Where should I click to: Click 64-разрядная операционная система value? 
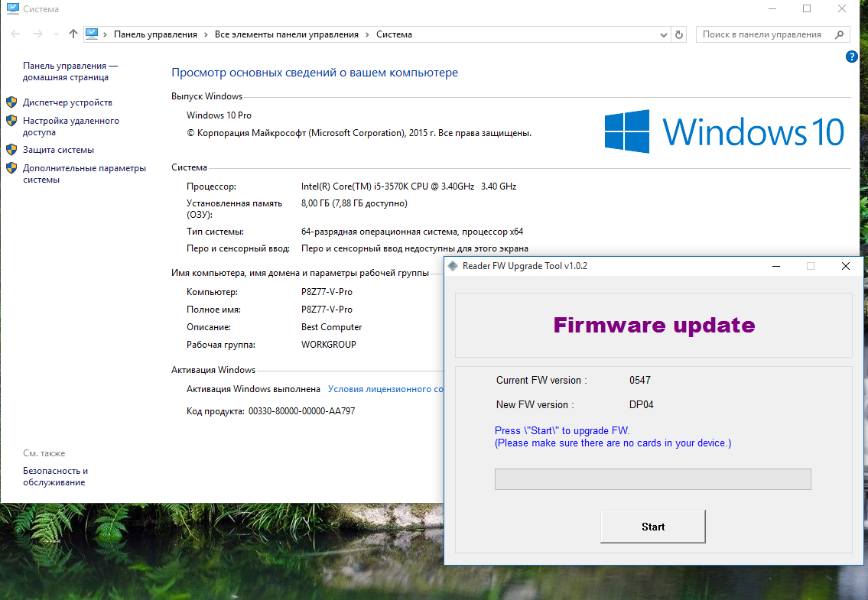coord(412,232)
